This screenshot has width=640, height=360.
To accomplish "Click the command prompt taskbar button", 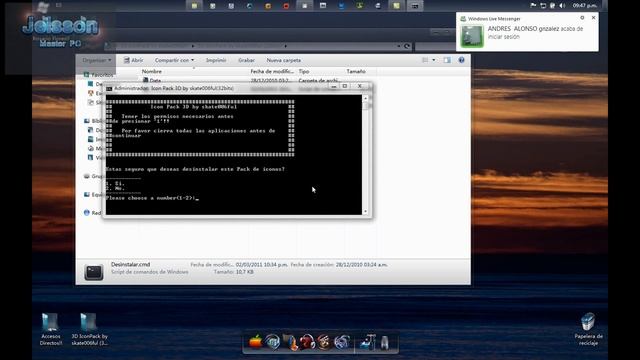I will point(415,6).
